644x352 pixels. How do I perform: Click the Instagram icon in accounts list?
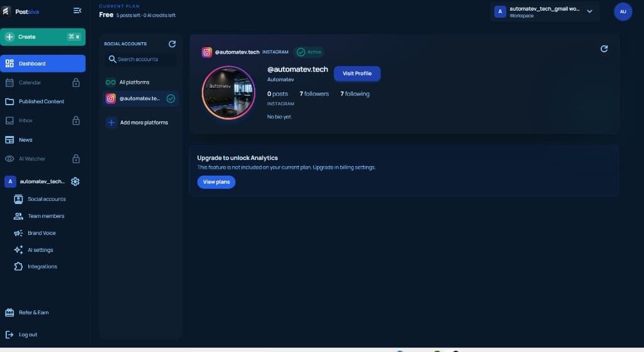(111, 99)
